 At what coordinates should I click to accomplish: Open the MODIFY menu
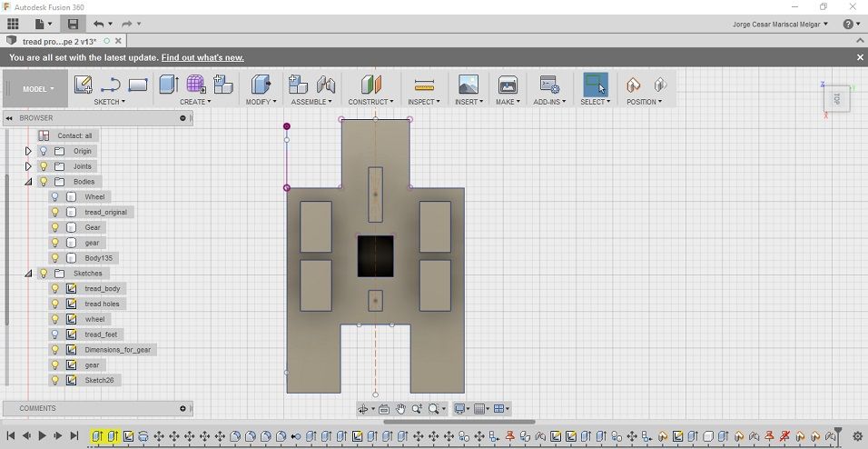click(259, 102)
